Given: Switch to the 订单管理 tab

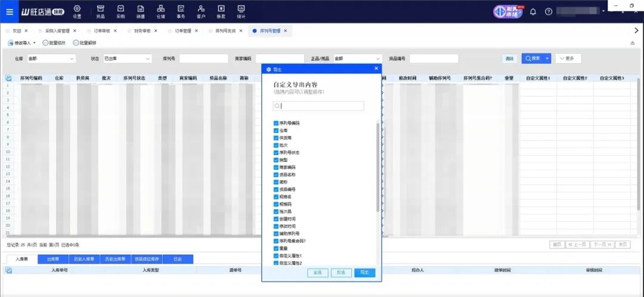Looking at the screenshot, I should [x=183, y=31].
